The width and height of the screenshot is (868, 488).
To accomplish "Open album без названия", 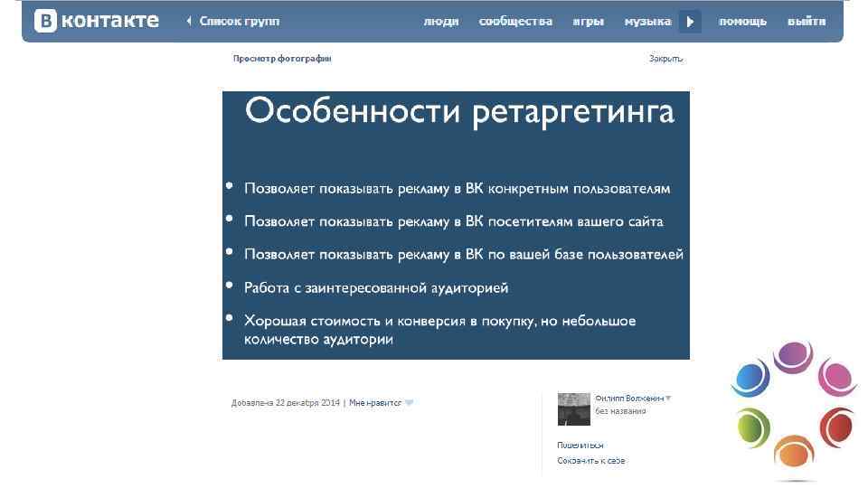I will click(620, 411).
